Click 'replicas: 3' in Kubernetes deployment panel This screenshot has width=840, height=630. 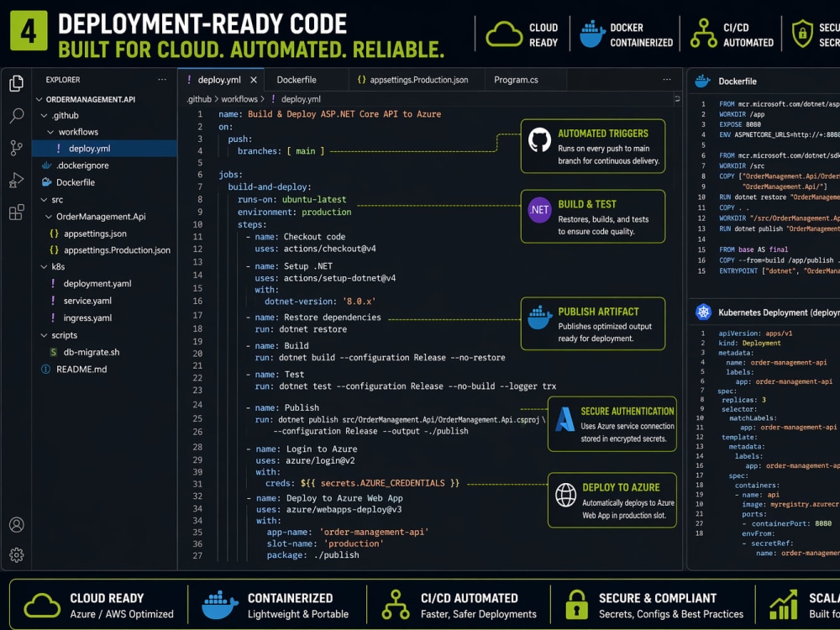tap(743, 400)
